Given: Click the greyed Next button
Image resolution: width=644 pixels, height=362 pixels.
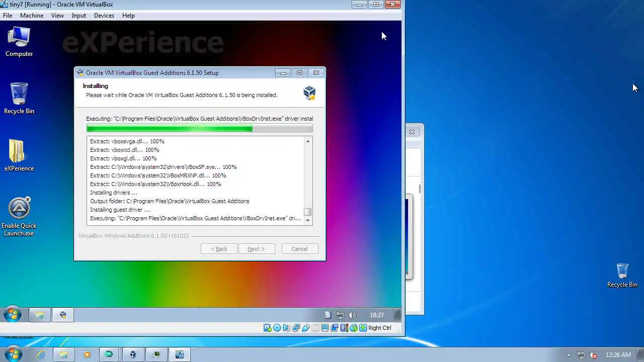Looking at the screenshot, I should click(256, 249).
